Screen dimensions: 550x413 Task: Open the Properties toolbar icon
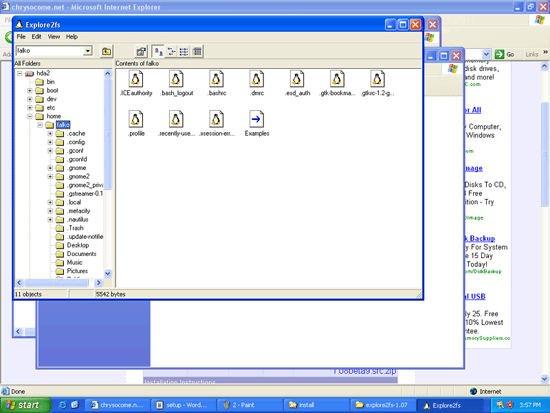(x=141, y=52)
